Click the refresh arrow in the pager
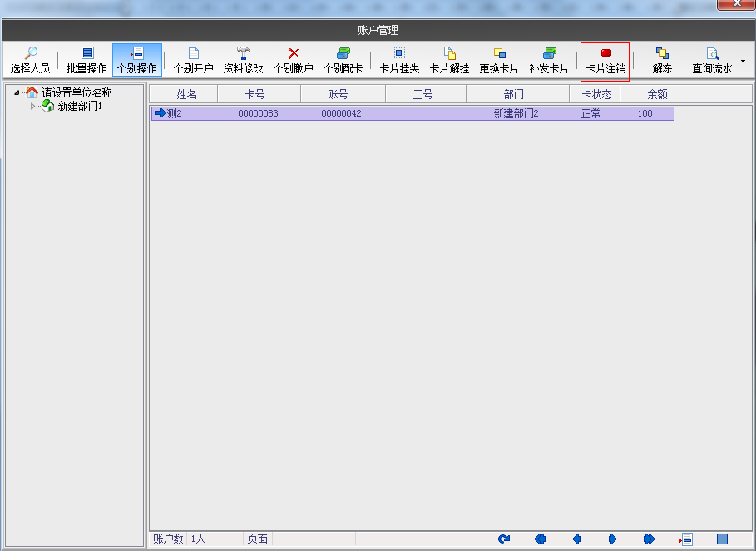 (x=504, y=539)
